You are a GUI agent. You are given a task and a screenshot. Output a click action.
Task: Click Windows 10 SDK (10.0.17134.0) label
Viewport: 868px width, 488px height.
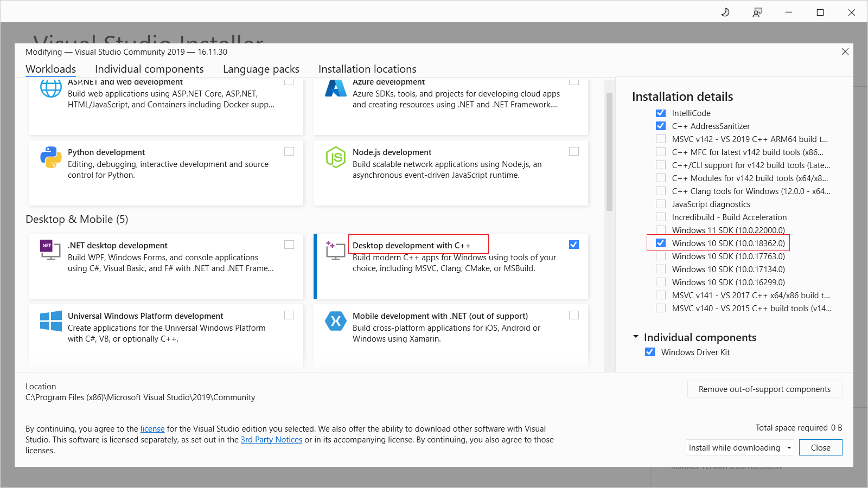[x=728, y=269]
